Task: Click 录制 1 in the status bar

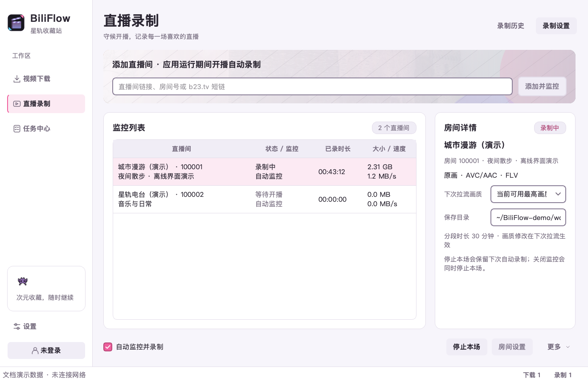Action: [563, 375]
